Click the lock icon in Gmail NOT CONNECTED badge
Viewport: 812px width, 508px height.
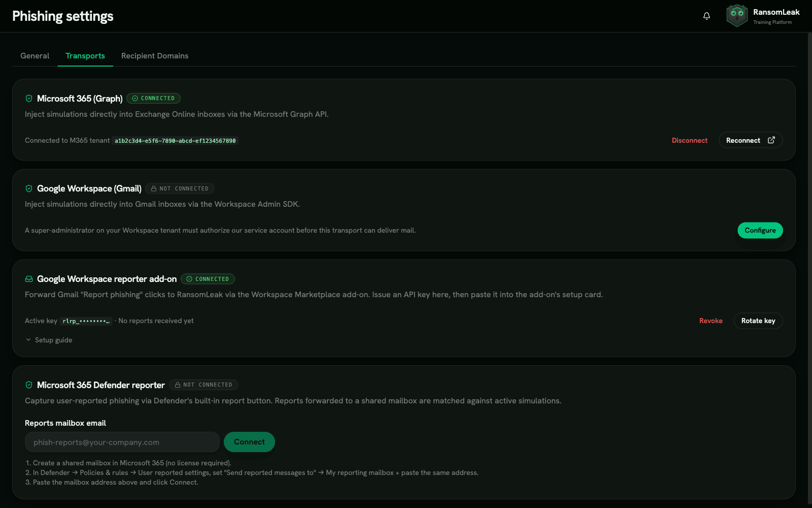pyautogui.click(x=154, y=188)
